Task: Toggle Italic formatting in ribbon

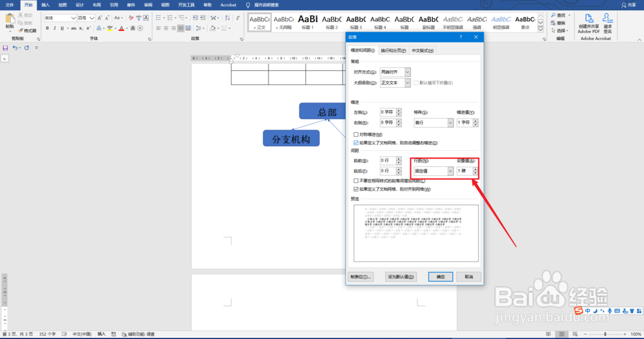Action: (55, 28)
